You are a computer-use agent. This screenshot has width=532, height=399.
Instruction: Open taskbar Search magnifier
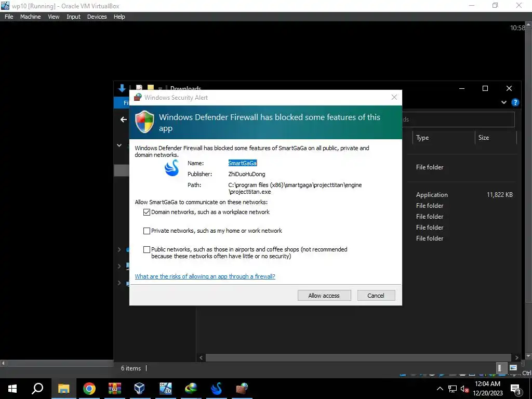(x=37, y=389)
